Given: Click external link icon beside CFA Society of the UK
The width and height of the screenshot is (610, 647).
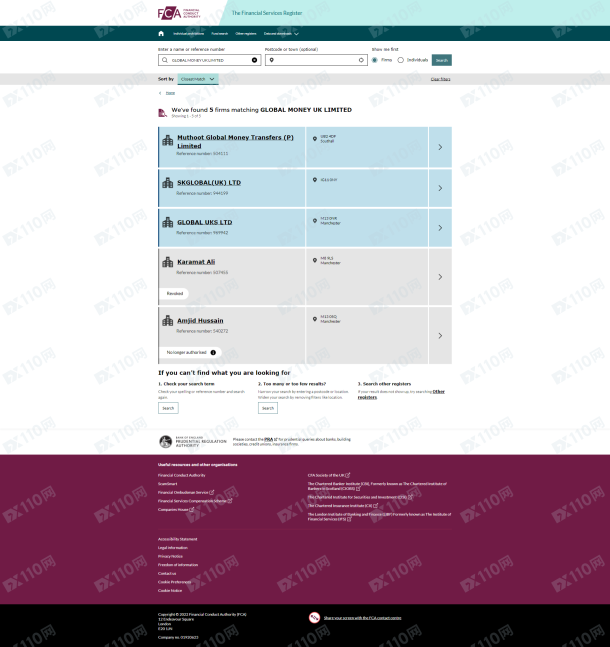Looking at the screenshot, I should click(348, 475).
